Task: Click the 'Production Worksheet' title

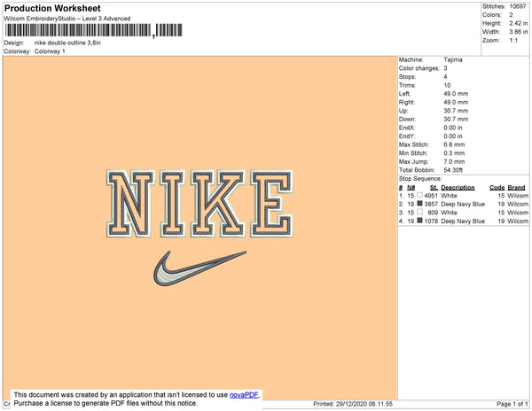Action: tap(52, 9)
